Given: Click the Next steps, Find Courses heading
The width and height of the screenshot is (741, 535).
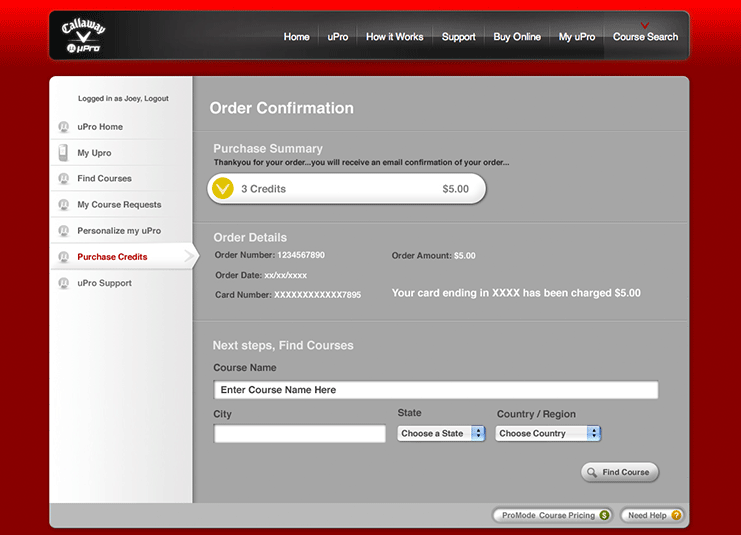Looking at the screenshot, I should (x=283, y=345).
